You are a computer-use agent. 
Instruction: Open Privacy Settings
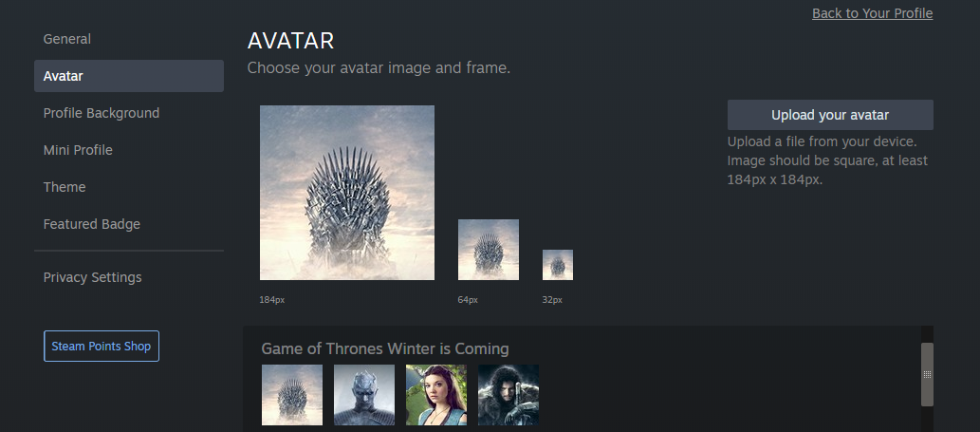coord(93,277)
